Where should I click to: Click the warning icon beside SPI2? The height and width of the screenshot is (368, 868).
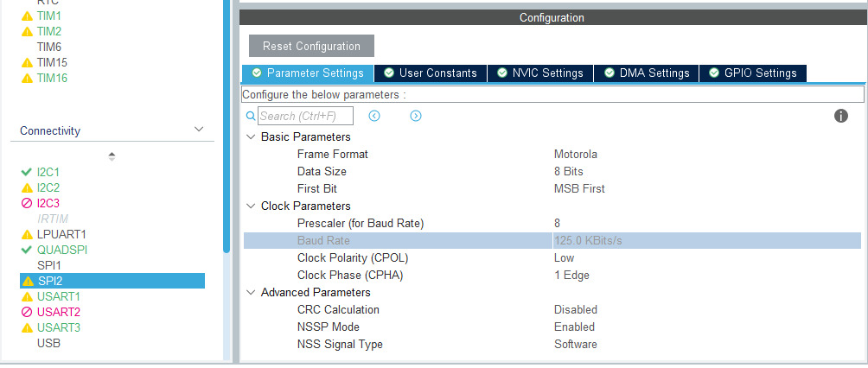pyautogui.click(x=27, y=281)
